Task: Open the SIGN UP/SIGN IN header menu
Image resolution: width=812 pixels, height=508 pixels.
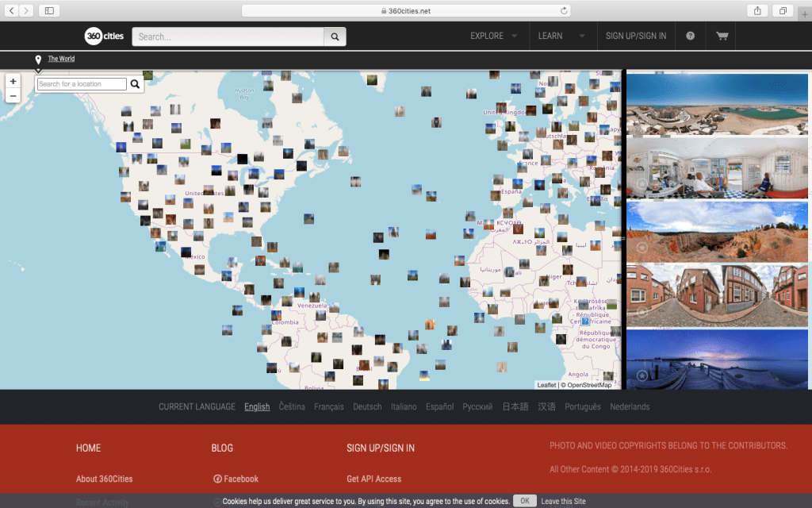Action: coord(636,36)
